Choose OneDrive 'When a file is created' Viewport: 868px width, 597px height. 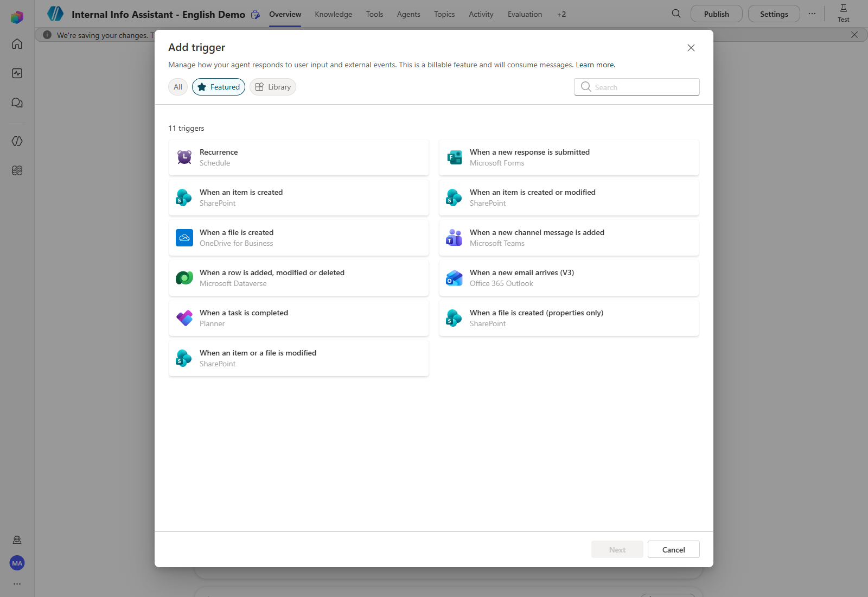pos(299,238)
